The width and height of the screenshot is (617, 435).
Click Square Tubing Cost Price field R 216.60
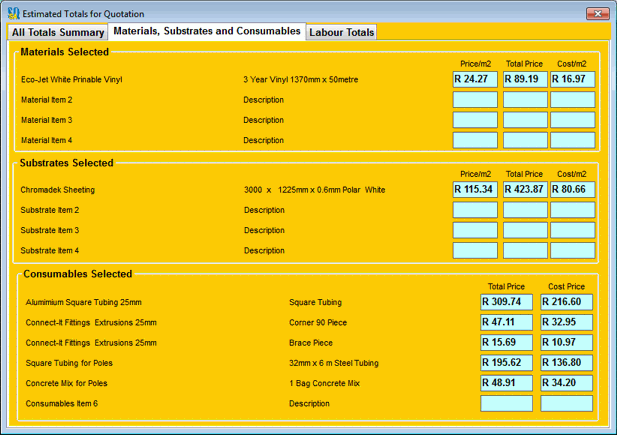[x=566, y=301]
